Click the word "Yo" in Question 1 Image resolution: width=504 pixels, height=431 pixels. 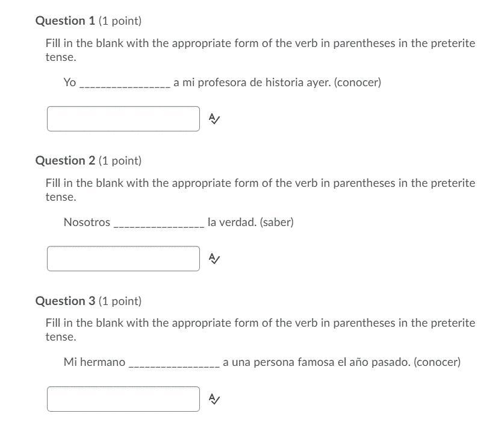point(70,83)
